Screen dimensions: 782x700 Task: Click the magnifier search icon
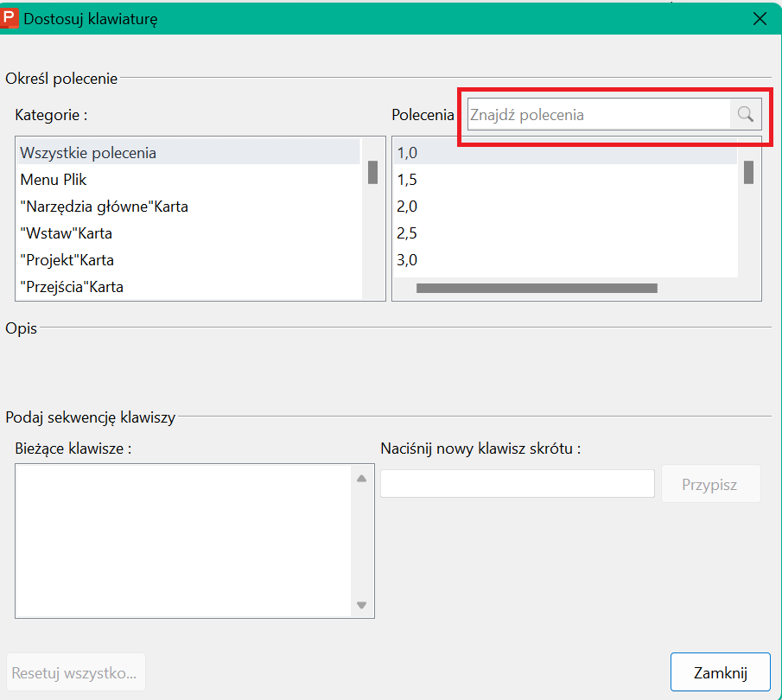click(746, 115)
